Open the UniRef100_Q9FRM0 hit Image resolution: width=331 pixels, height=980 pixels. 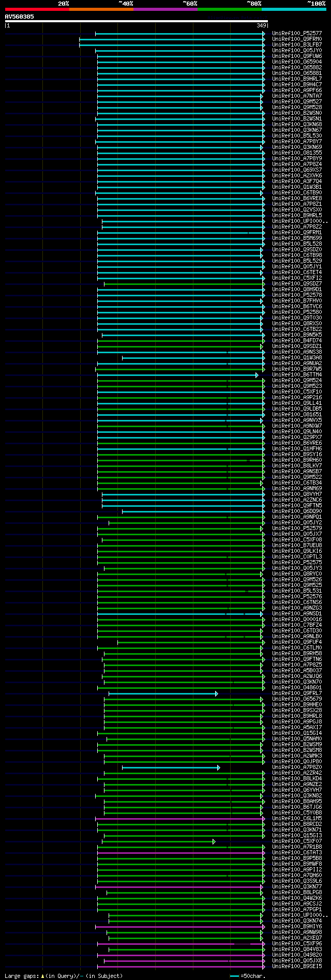tap(297, 39)
